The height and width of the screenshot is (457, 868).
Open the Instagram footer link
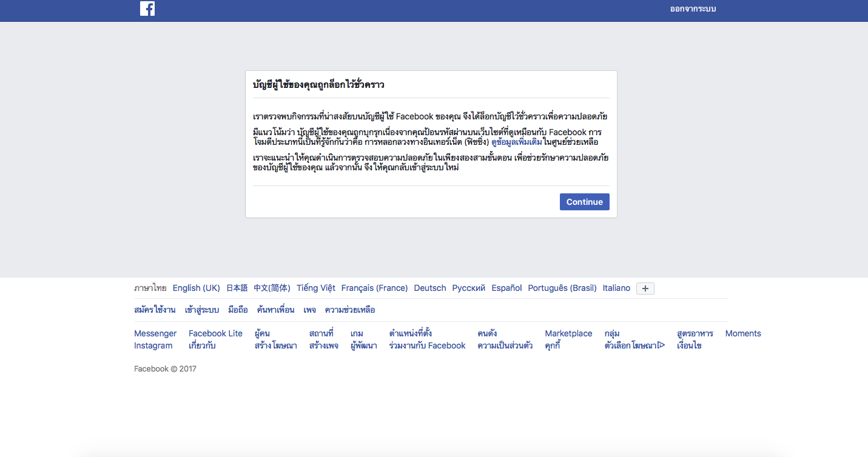click(153, 345)
